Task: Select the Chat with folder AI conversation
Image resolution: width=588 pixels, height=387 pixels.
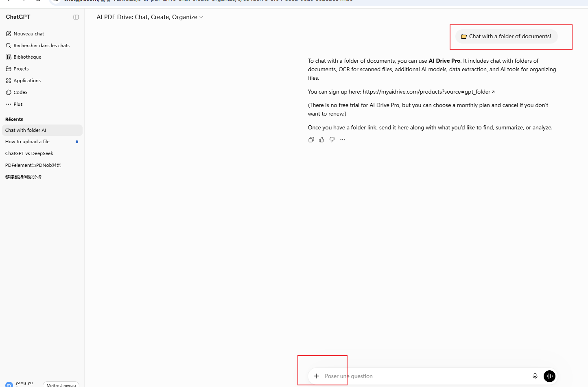Action: point(42,130)
